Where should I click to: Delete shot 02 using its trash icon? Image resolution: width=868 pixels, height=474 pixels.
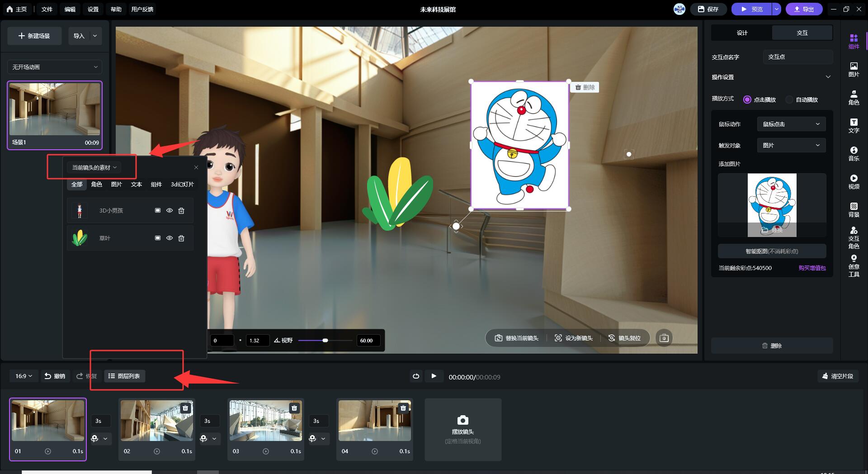(185, 408)
